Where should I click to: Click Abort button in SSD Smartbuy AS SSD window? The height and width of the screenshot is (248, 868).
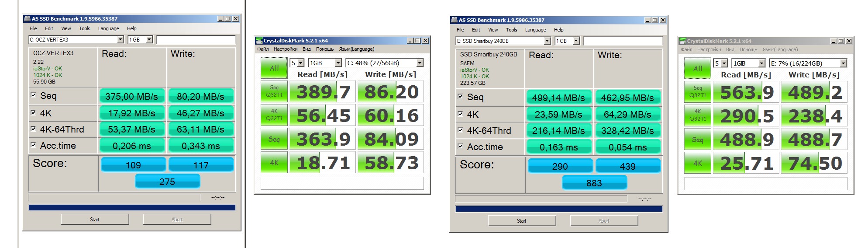click(604, 221)
